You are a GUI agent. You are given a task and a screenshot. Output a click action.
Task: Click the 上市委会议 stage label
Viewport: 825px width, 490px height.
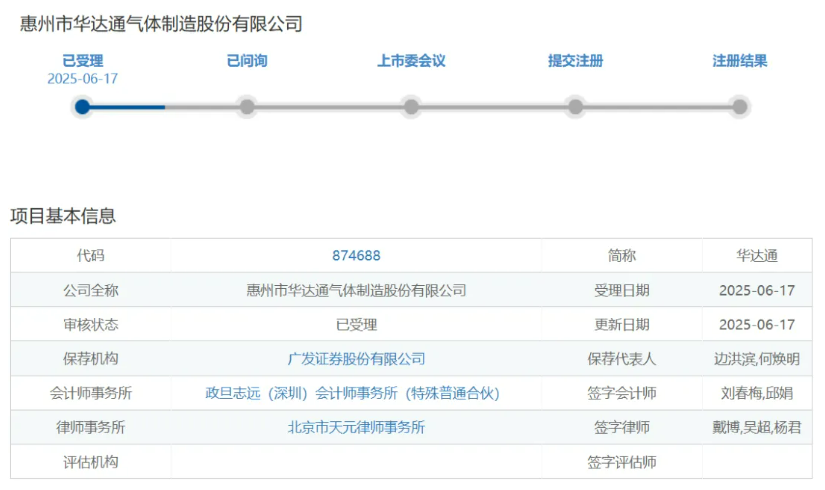(x=411, y=61)
